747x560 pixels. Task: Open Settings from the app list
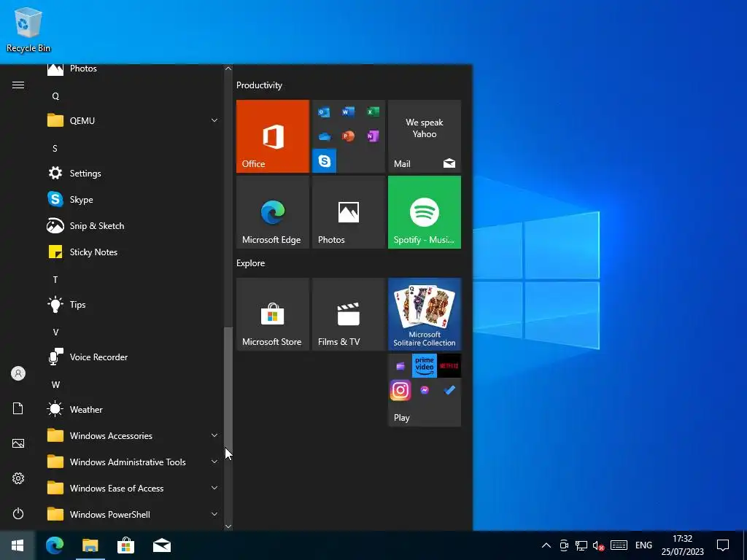[x=133, y=174]
